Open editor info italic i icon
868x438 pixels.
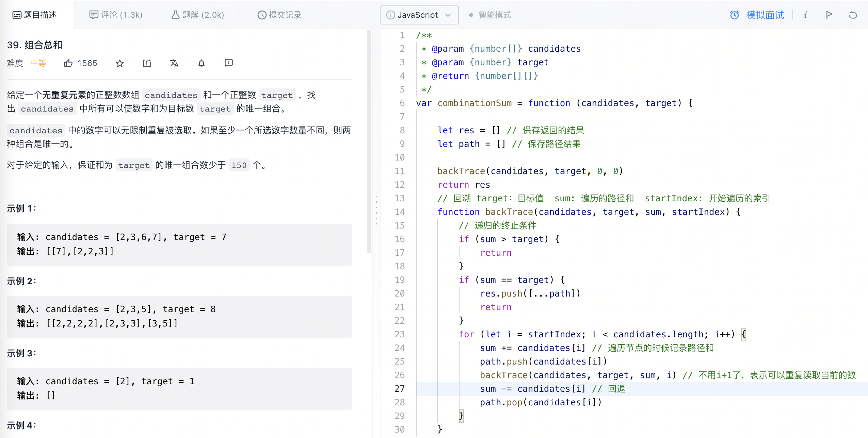click(x=805, y=15)
